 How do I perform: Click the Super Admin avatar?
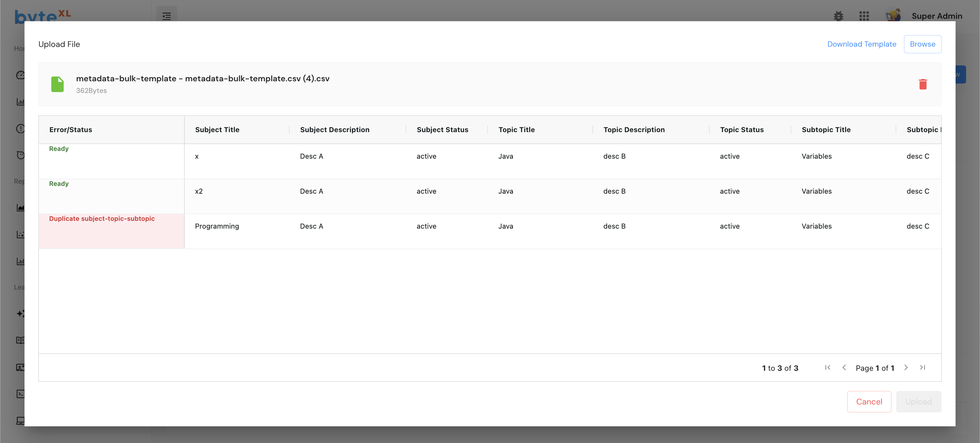pyautogui.click(x=893, y=15)
